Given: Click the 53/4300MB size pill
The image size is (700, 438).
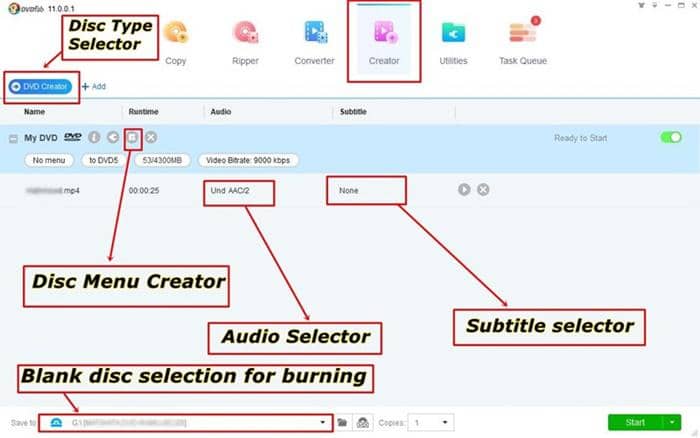Looking at the screenshot, I should pos(162,160).
